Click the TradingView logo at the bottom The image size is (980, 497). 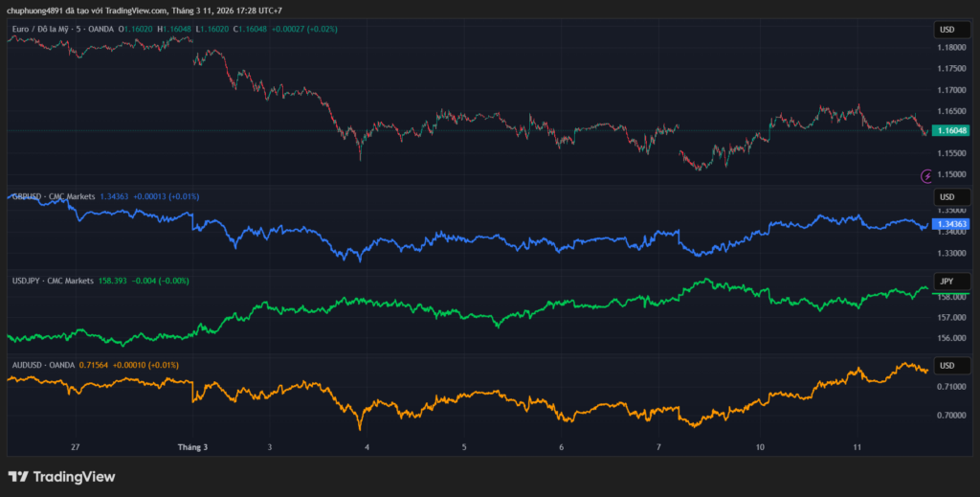(61, 476)
